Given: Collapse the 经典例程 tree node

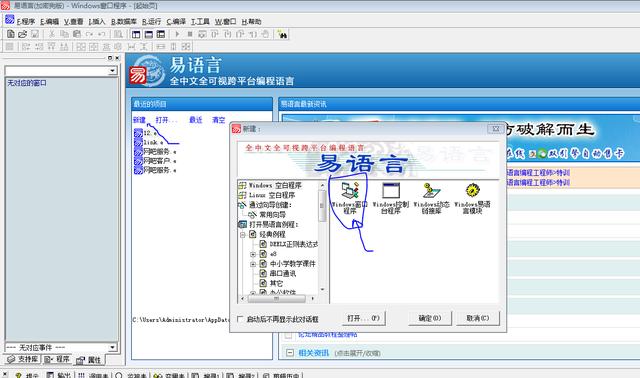Looking at the screenshot, I should pos(242,235).
